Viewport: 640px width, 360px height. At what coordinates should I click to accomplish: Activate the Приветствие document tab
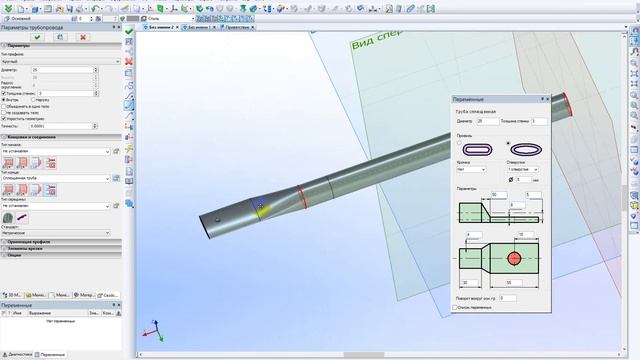237,27
